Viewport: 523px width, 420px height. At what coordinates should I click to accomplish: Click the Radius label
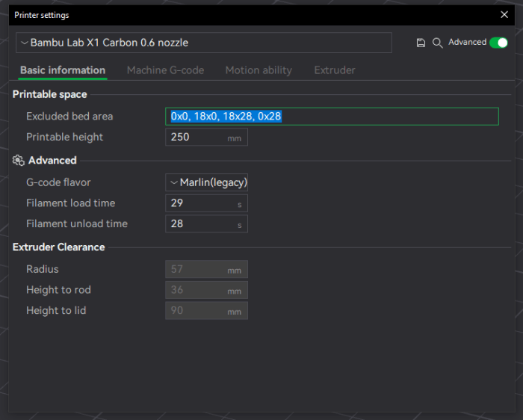[x=43, y=269]
